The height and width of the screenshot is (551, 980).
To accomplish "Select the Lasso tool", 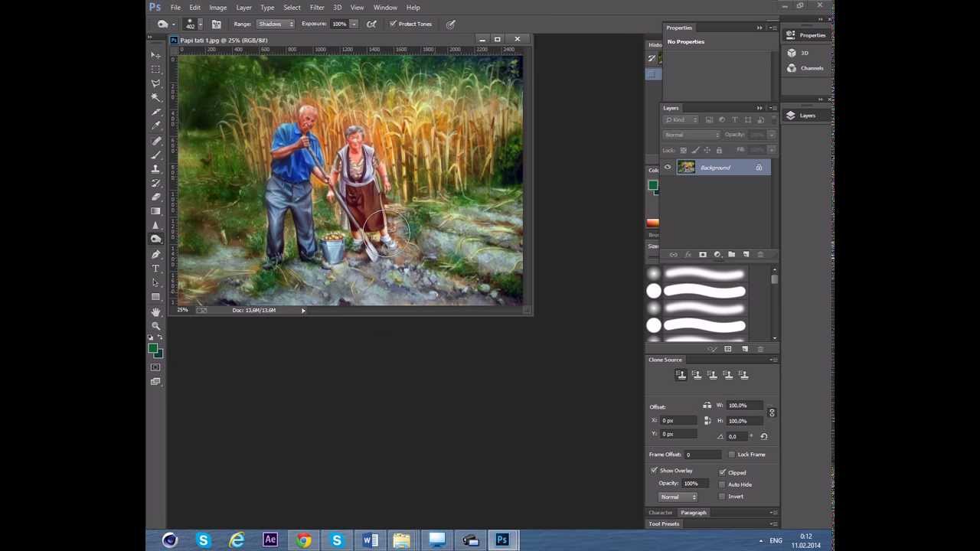I will point(156,83).
